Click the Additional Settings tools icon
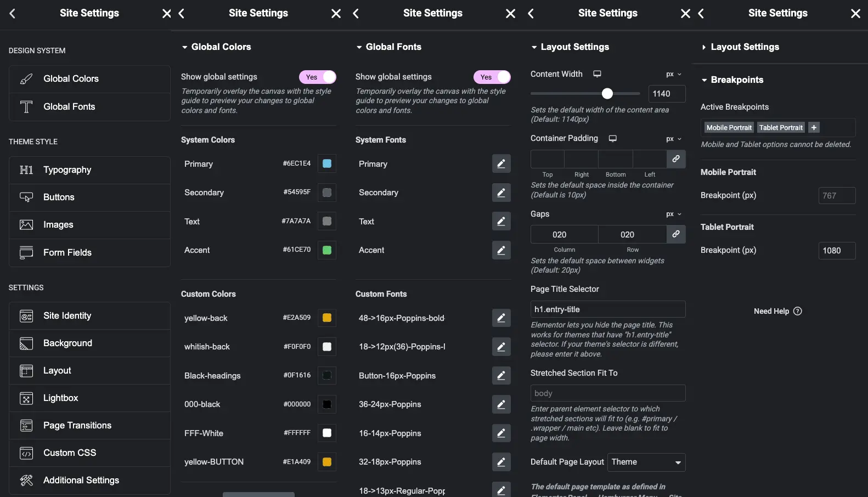Image resolution: width=868 pixels, height=497 pixels. (x=26, y=481)
